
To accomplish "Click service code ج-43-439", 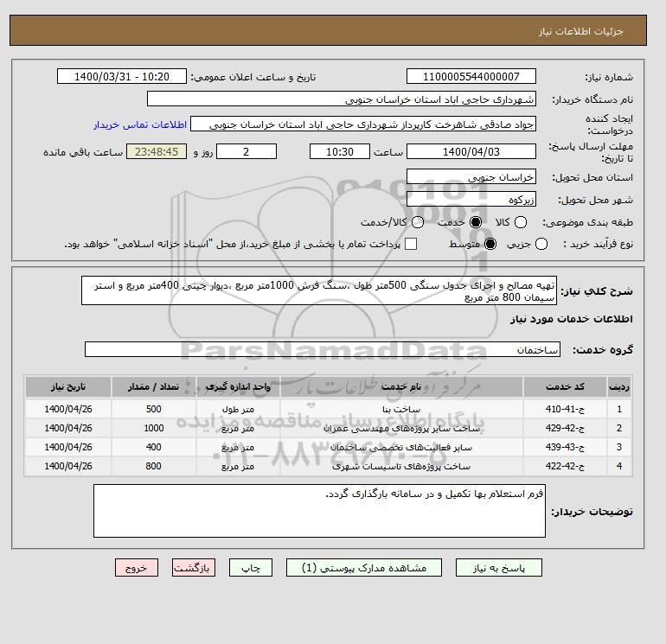I will pyautogui.click(x=565, y=448).
